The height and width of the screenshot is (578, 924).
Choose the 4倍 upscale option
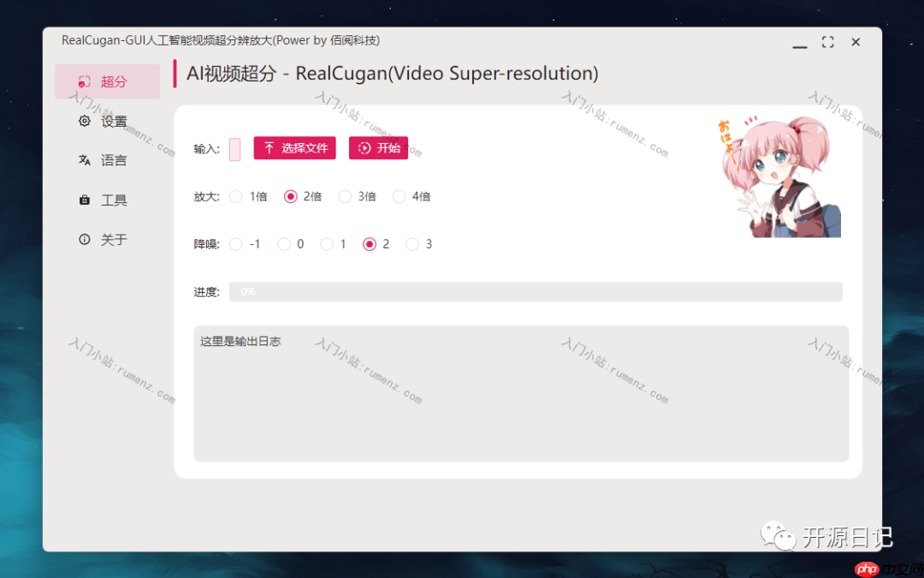(x=399, y=196)
